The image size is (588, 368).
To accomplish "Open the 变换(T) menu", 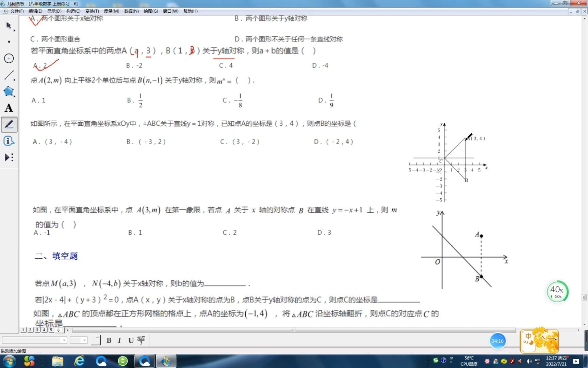I will pos(92,11).
